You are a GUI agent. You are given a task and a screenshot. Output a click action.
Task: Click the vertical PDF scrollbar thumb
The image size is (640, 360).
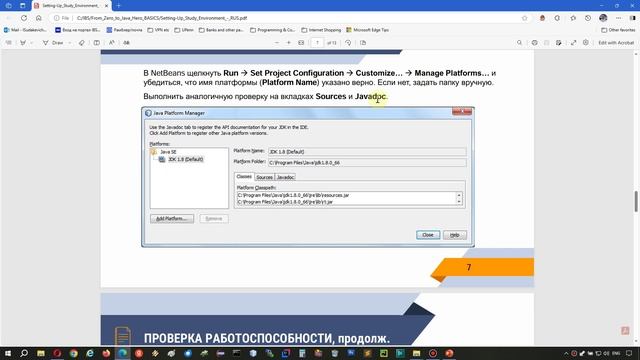(636, 201)
